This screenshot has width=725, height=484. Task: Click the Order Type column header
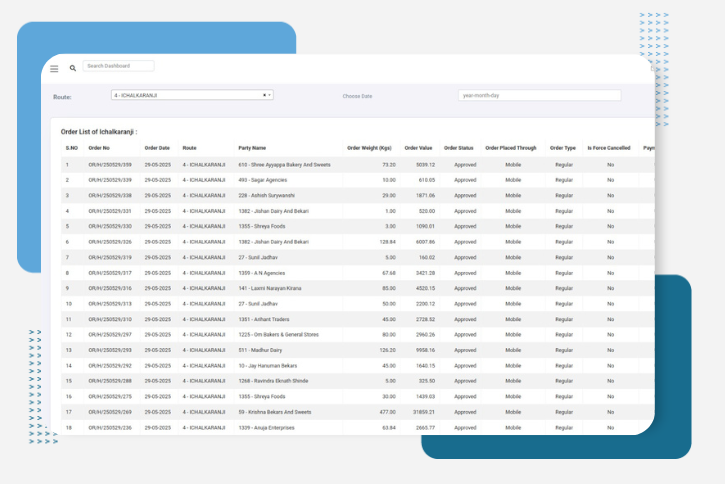pos(563,148)
